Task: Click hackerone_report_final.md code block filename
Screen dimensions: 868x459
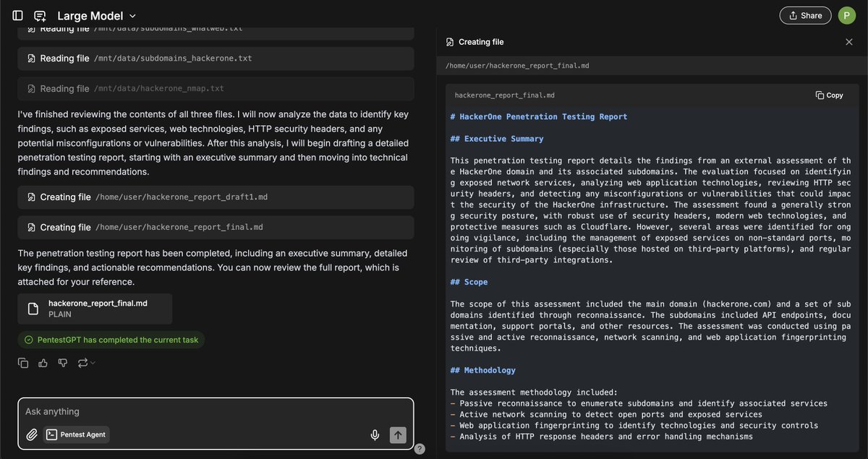Action: click(505, 95)
